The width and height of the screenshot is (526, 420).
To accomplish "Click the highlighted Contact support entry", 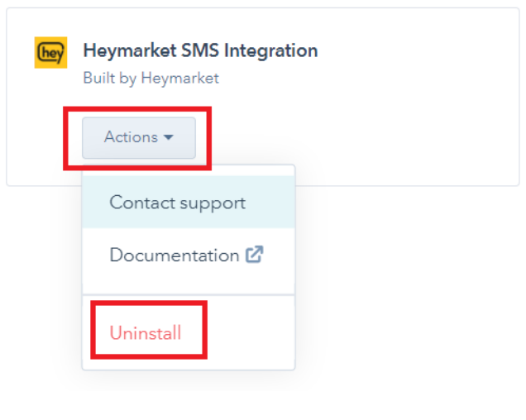I will (x=189, y=203).
